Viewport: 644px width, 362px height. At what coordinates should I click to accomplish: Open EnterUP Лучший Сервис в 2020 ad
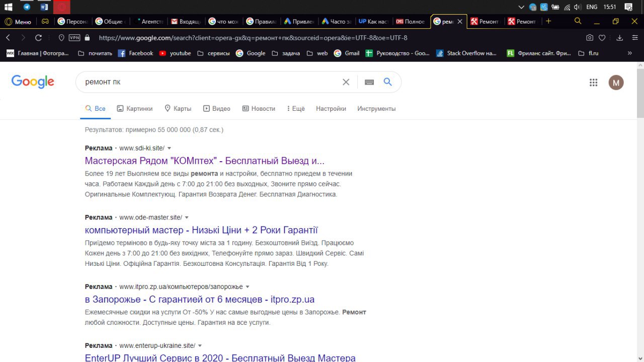pyautogui.click(x=220, y=358)
